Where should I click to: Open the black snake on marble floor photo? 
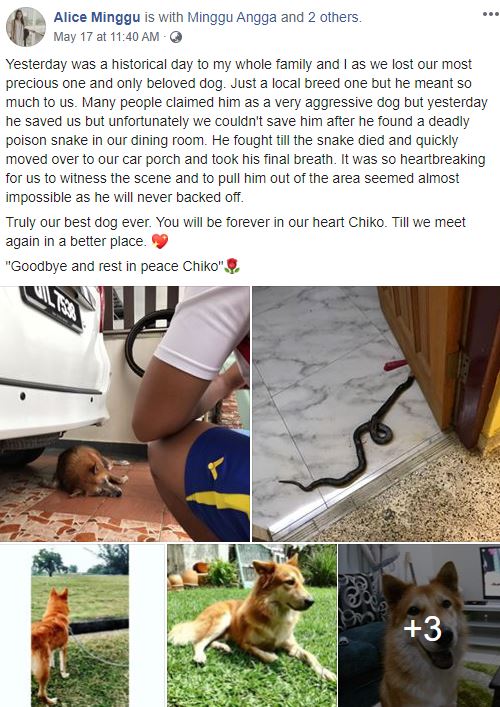click(376, 413)
